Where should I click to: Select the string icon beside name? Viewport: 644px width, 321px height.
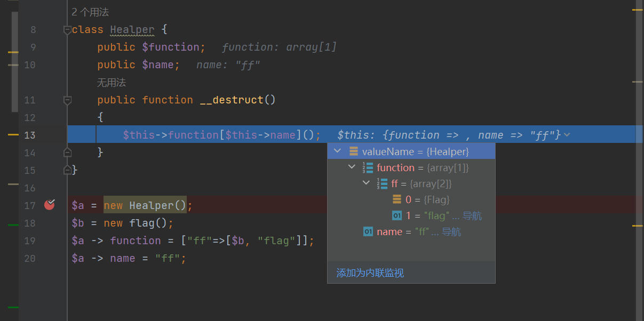click(368, 231)
